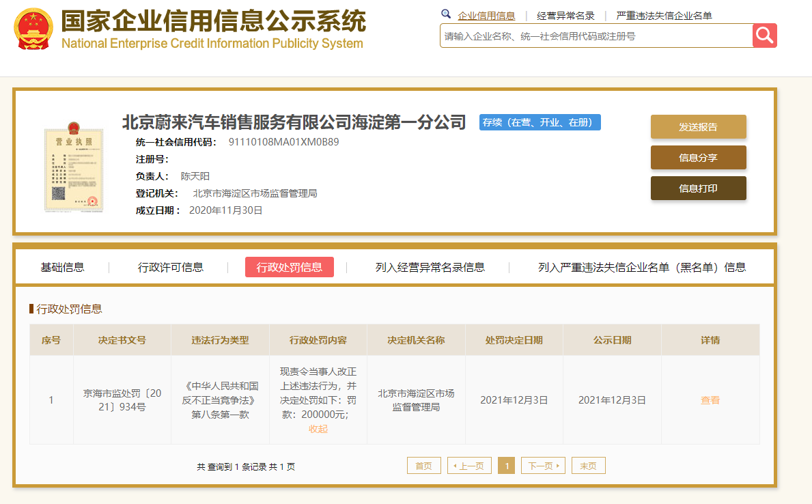Click the 上一页 pagination button
The image size is (812, 504).
coord(469,466)
